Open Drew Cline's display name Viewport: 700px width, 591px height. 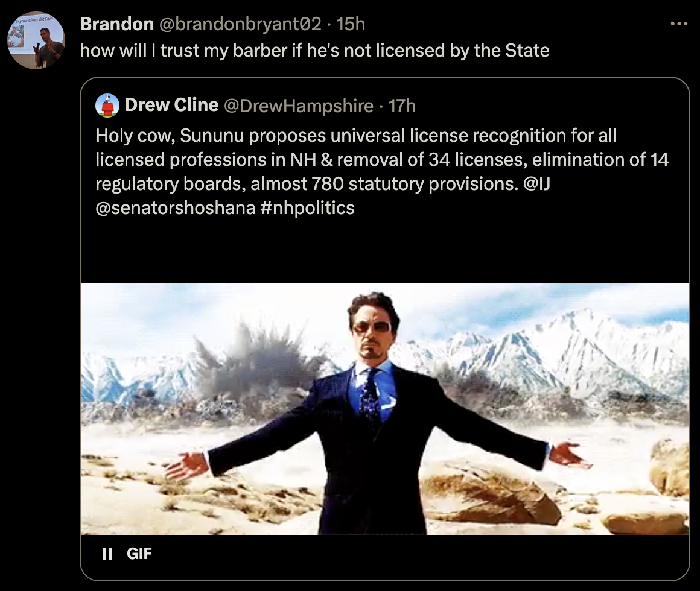click(171, 106)
